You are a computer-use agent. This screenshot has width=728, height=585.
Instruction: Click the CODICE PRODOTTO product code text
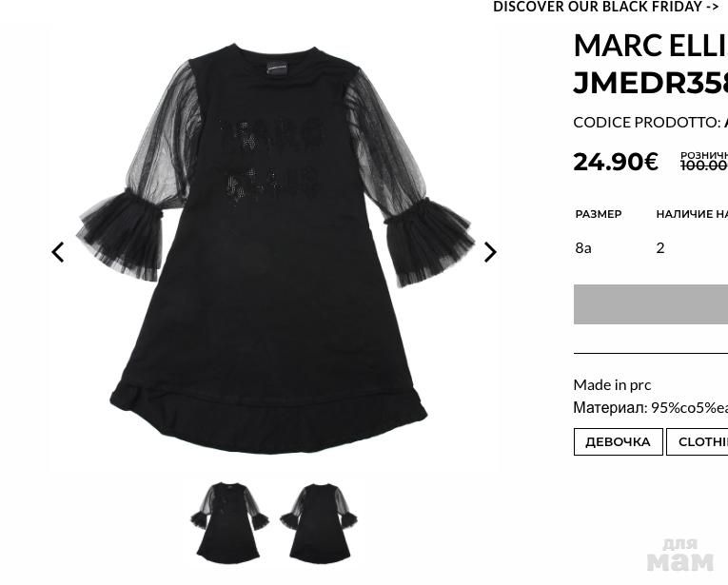coord(651,123)
